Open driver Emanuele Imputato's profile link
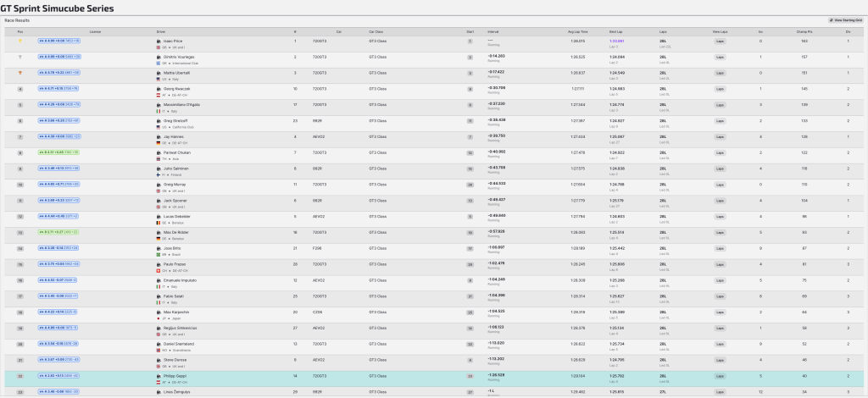This screenshot has width=868, height=398. [179, 280]
